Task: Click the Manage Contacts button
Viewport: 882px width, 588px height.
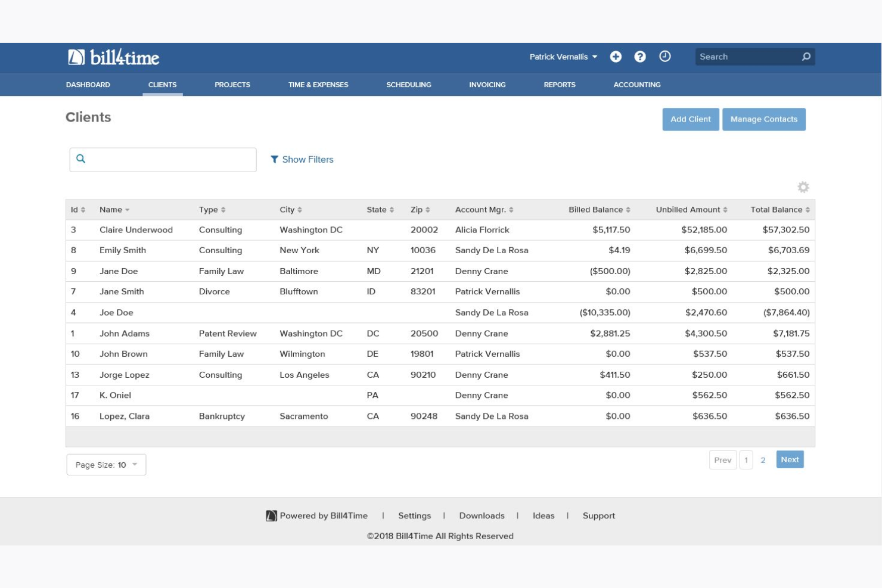Action: click(x=764, y=119)
